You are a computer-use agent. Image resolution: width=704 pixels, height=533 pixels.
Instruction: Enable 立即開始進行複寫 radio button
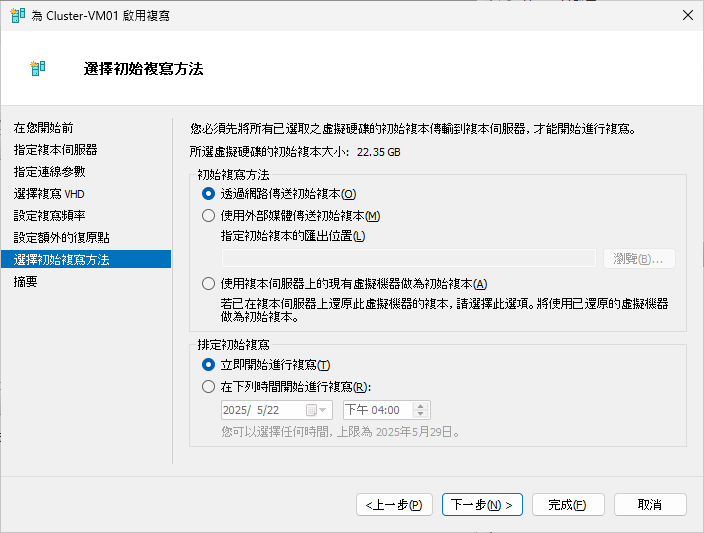point(209,365)
